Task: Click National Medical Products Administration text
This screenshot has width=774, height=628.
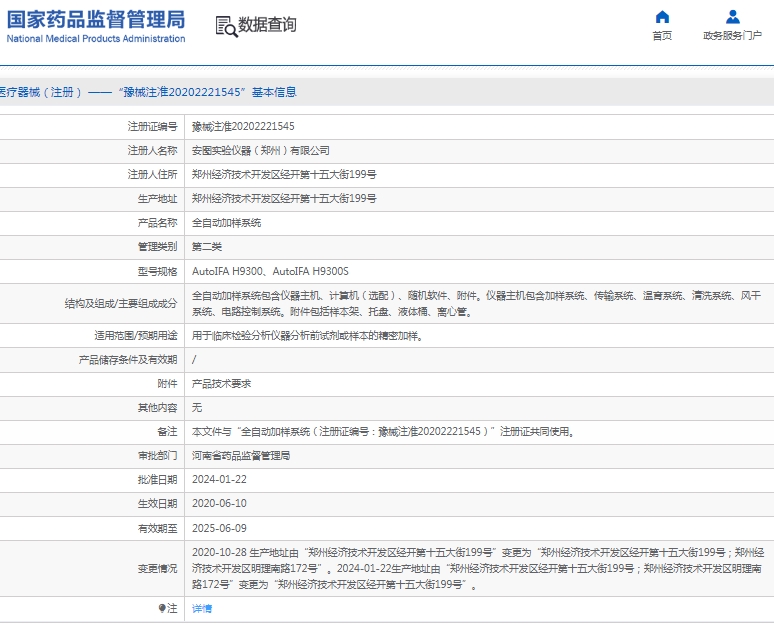Action: click(96, 39)
